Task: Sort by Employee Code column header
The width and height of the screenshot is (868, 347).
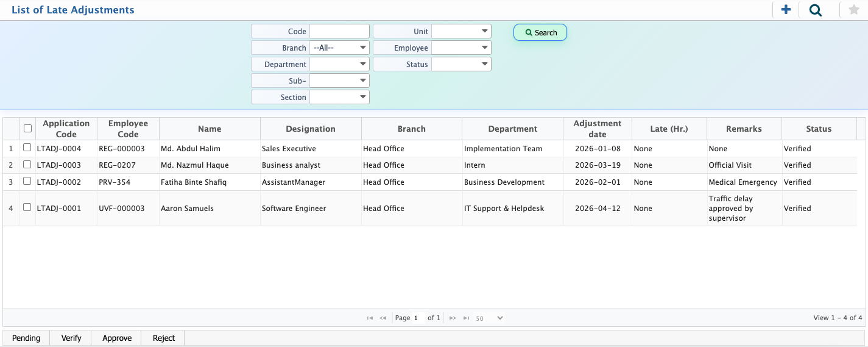Action: pos(128,129)
